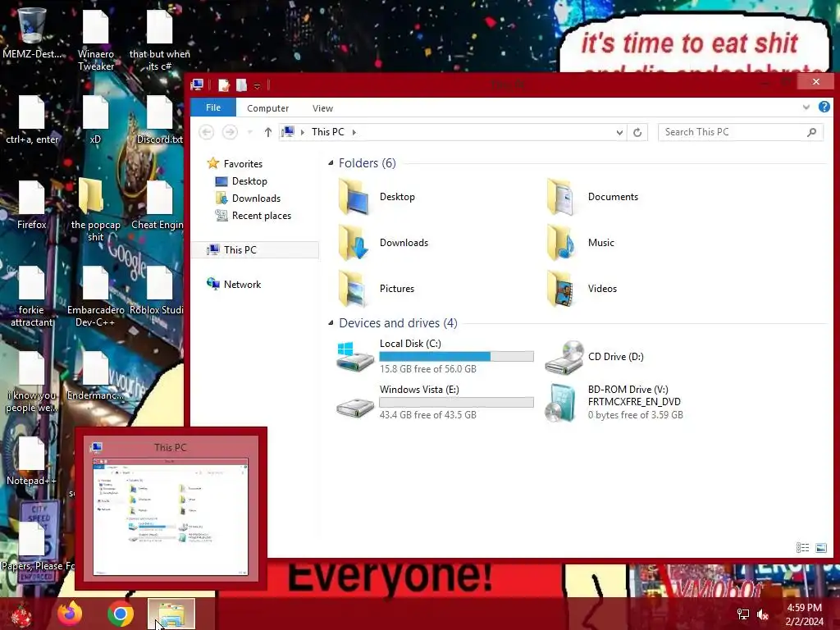Open the address bar history dropdown

619,132
